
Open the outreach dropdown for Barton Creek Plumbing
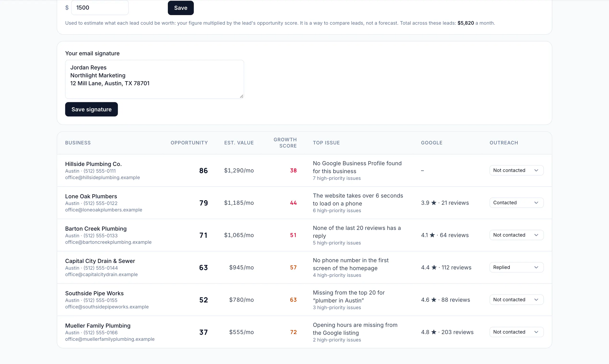(516, 235)
